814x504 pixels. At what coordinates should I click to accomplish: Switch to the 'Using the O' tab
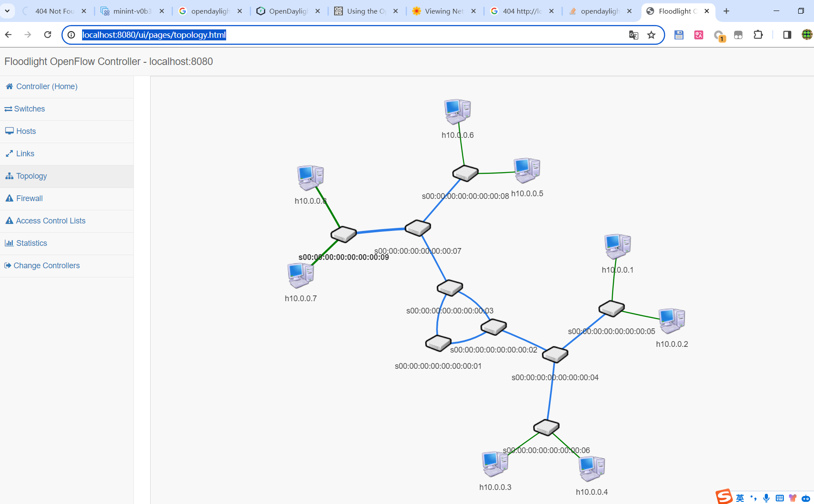click(365, 11)
